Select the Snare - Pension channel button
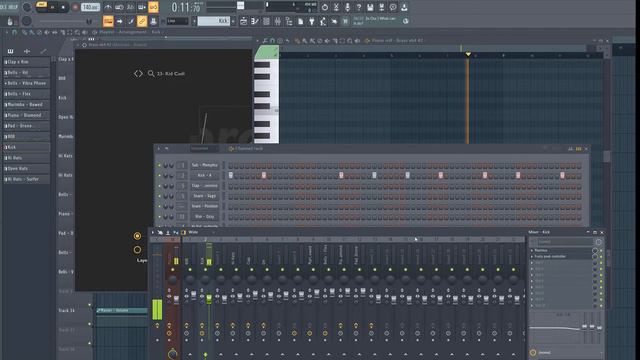 click(204, 206)
